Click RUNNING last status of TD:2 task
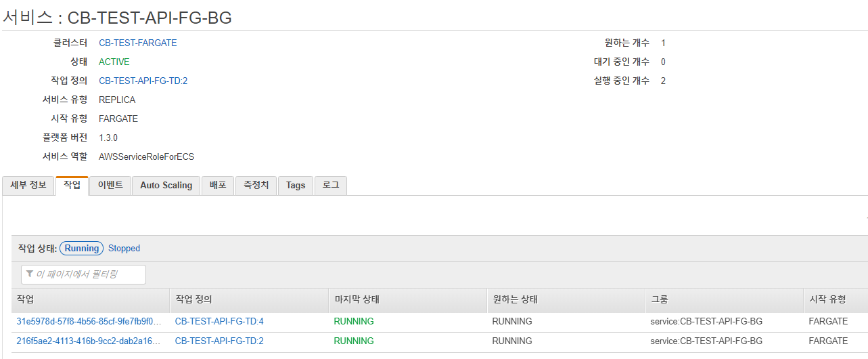The height and width of the screenshot is (359, 868). coord(354,341)
